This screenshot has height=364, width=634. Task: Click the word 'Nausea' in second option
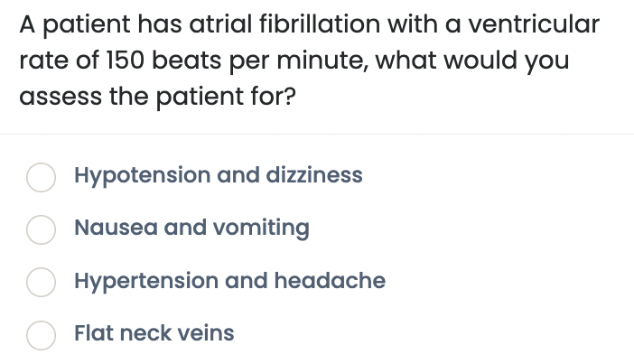[x=116, y=228]
